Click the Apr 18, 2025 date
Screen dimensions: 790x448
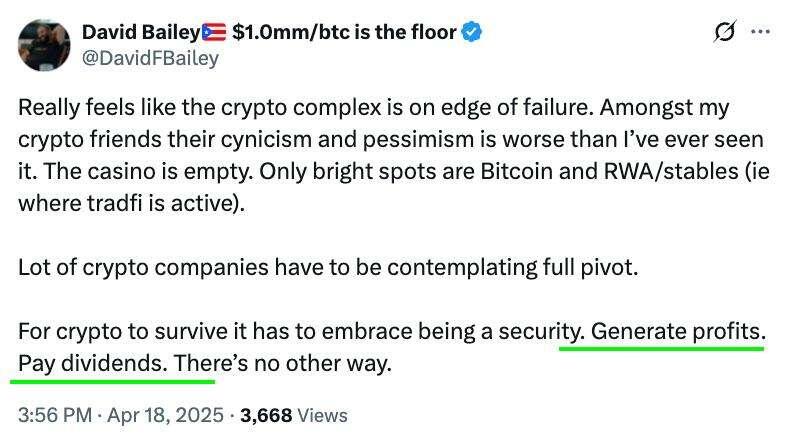point(165,415)
